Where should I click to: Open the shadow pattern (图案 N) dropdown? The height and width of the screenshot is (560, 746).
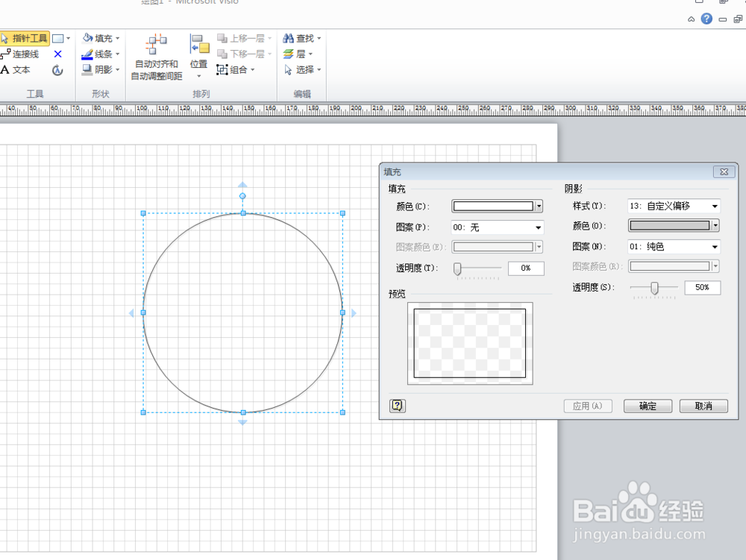674,246
